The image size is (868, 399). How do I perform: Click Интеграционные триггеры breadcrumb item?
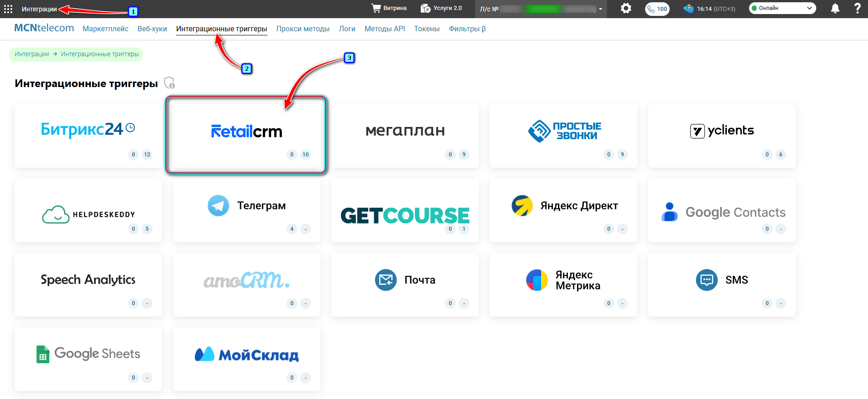click(x=100, y=54)
